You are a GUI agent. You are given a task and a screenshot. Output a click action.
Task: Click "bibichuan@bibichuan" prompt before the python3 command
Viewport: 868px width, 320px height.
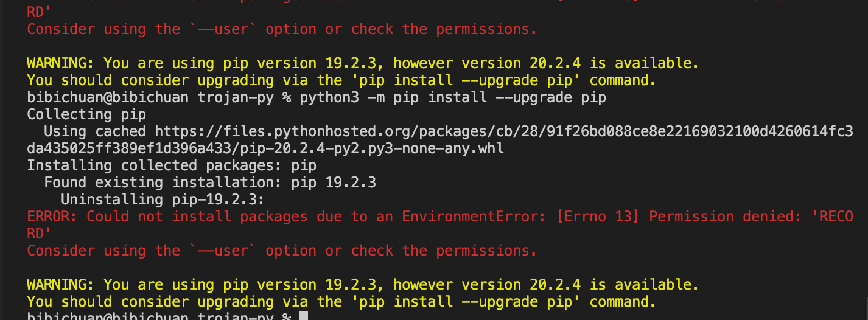point(108,97)
